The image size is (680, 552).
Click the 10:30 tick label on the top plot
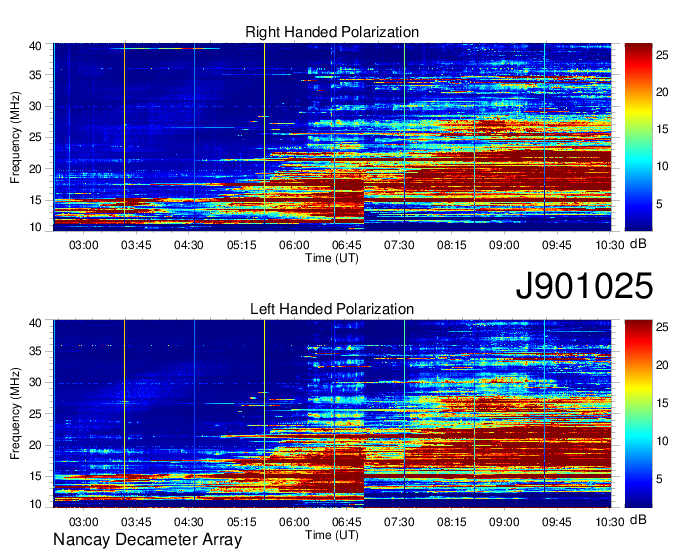(x=610, y=245)
